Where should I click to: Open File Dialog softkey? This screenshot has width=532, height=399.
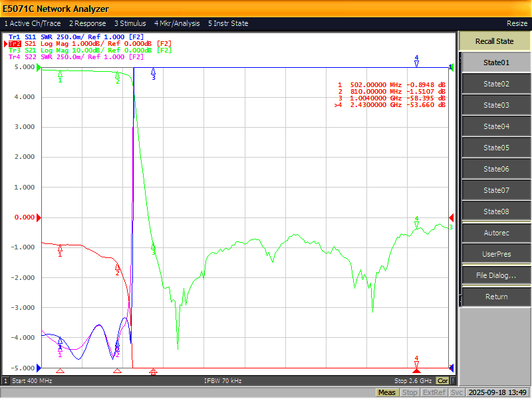(496, 275)
